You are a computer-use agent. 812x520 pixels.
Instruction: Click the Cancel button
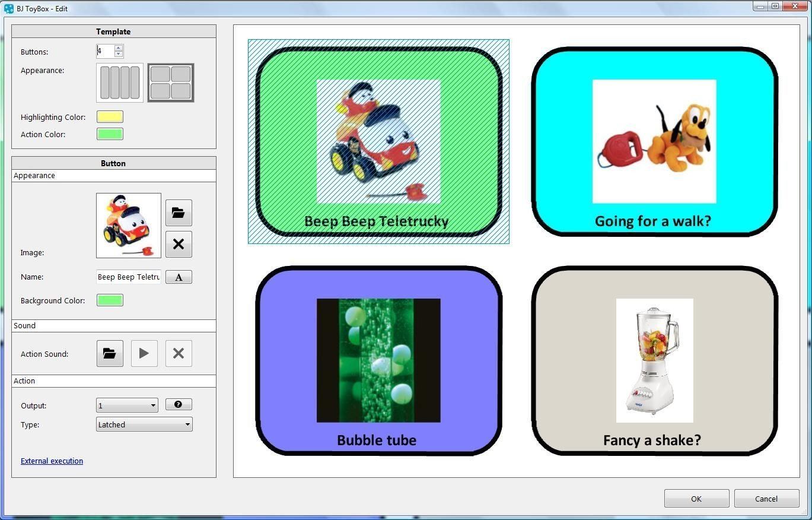pyautogui.click(x=766, y=499)
